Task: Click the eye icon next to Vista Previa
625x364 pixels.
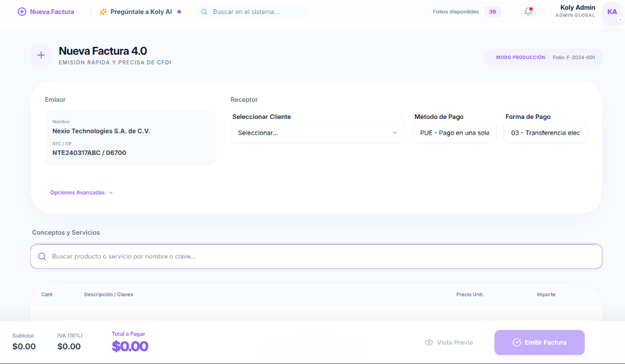Action: point(430,342)
